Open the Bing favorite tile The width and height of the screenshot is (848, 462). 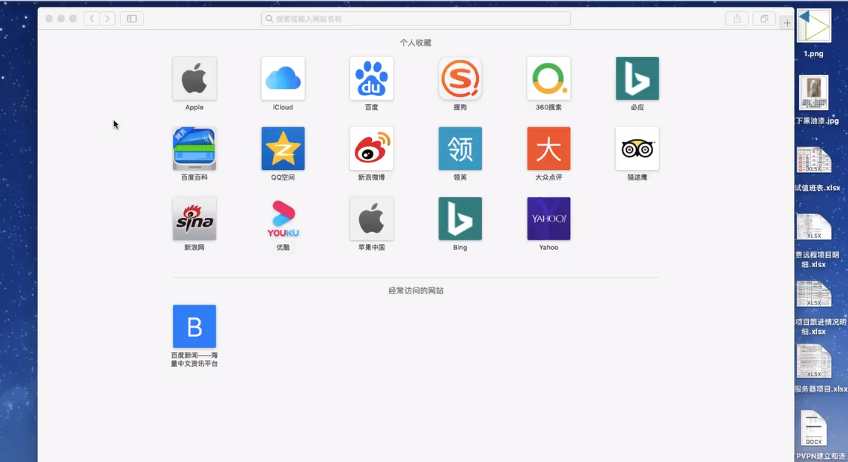click(x=460, y=219)
